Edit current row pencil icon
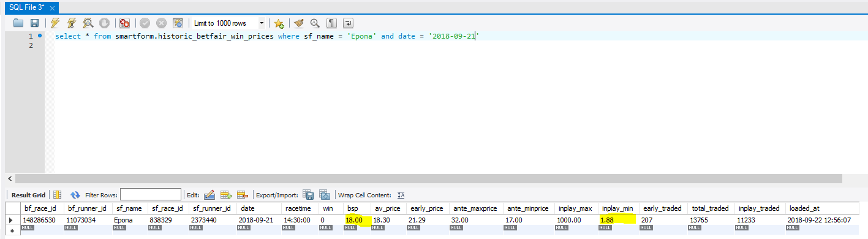Image resolution: width=868 pixels, height=239 pixels. pyautogui.click(x=209, y=195)
